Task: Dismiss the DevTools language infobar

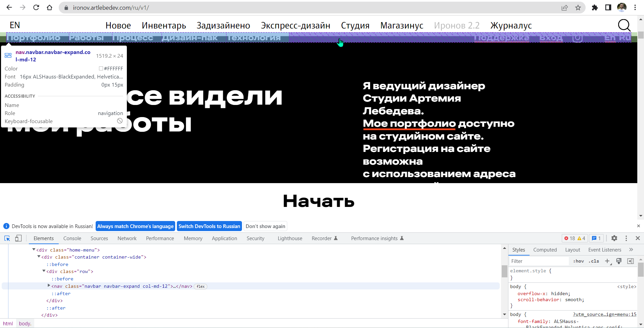Action: point(639,226)
